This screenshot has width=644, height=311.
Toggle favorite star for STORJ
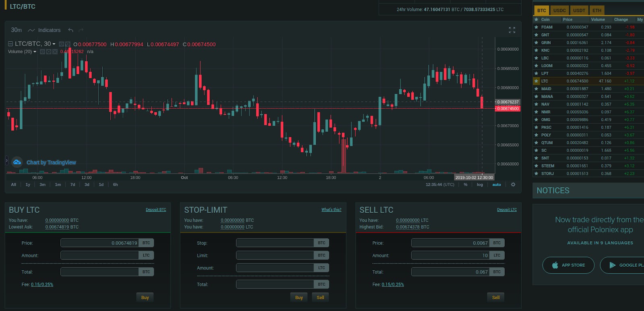click(x=536, y=174)
